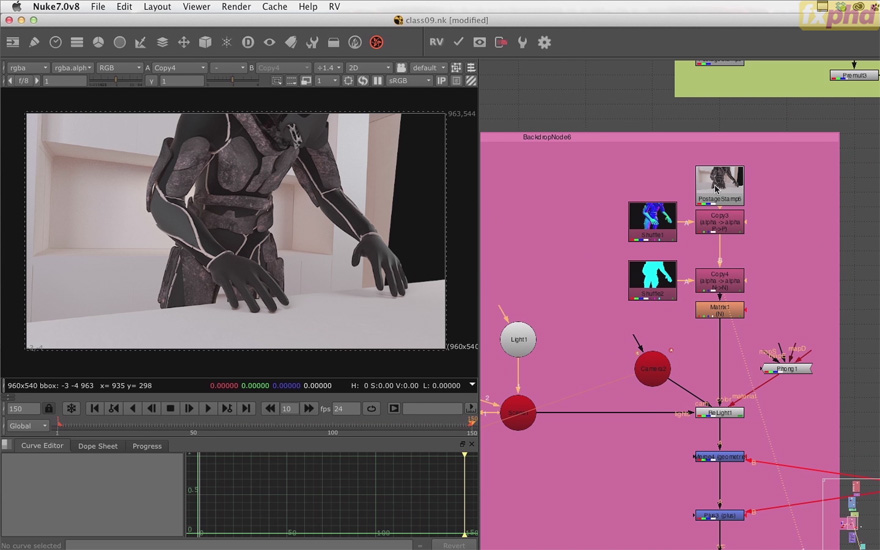Toggle the Y gamma button
Viewport: 880px width, 550px height.
tap(151, 81)
